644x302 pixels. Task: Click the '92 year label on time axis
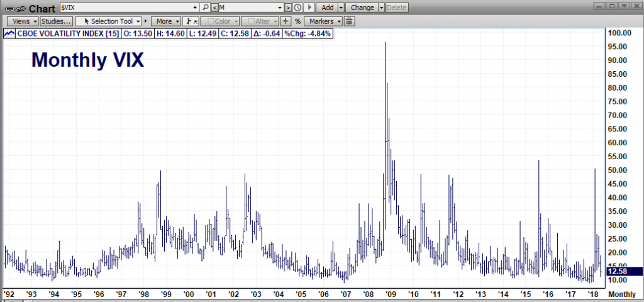tap(9, 294)
